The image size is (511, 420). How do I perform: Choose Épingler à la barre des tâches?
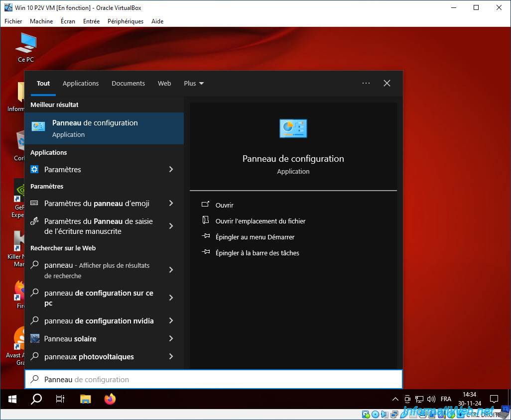pos(257,253)
